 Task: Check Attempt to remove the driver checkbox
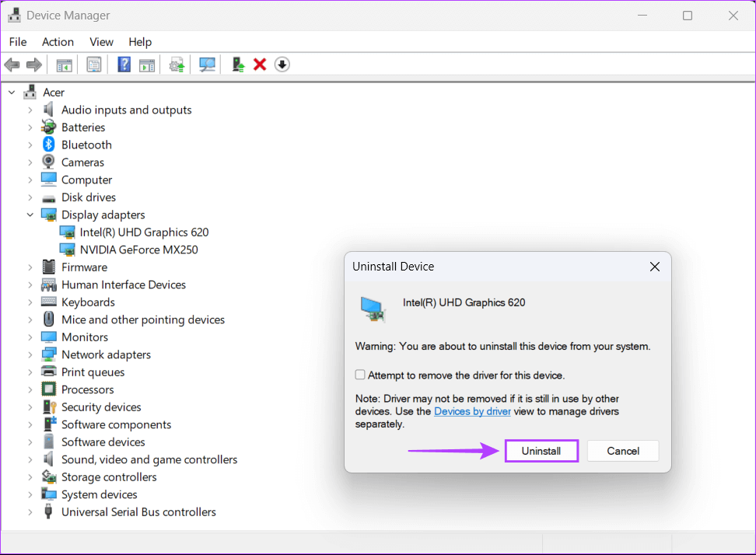[360, 375]
